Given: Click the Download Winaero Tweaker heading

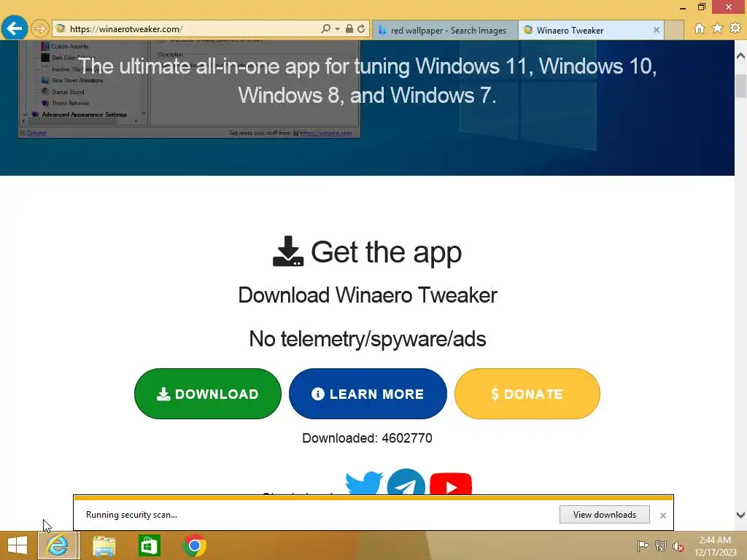Looking at the screenshot, I should 368,295.
